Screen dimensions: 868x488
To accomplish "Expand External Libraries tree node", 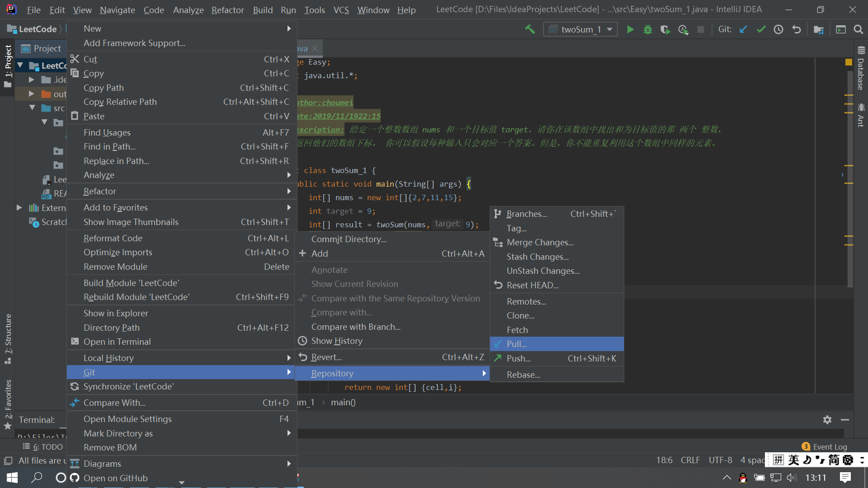I will tap(19, 207).
